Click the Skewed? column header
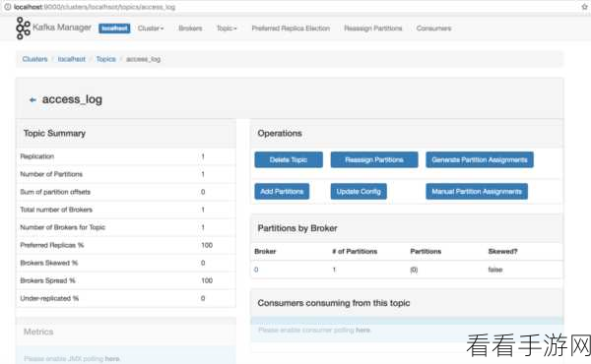The width and height of the screenshot is (591, 364). [x=502, y=251]
